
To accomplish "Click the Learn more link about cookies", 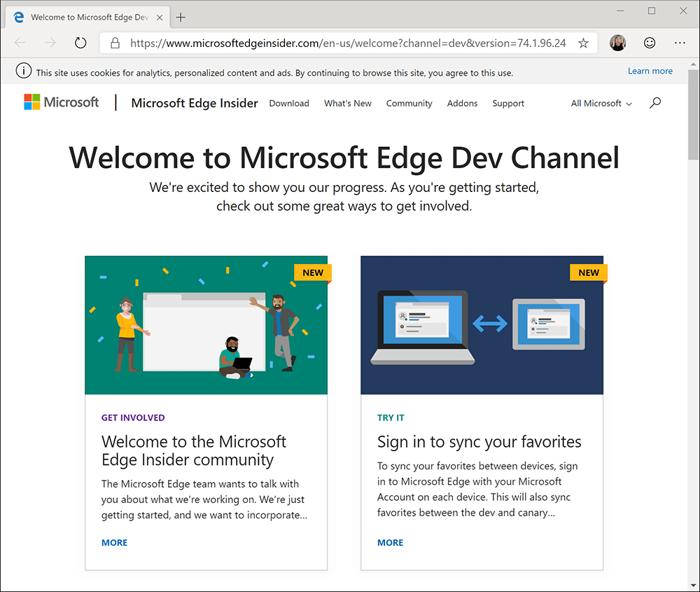I will coord(650,70).
